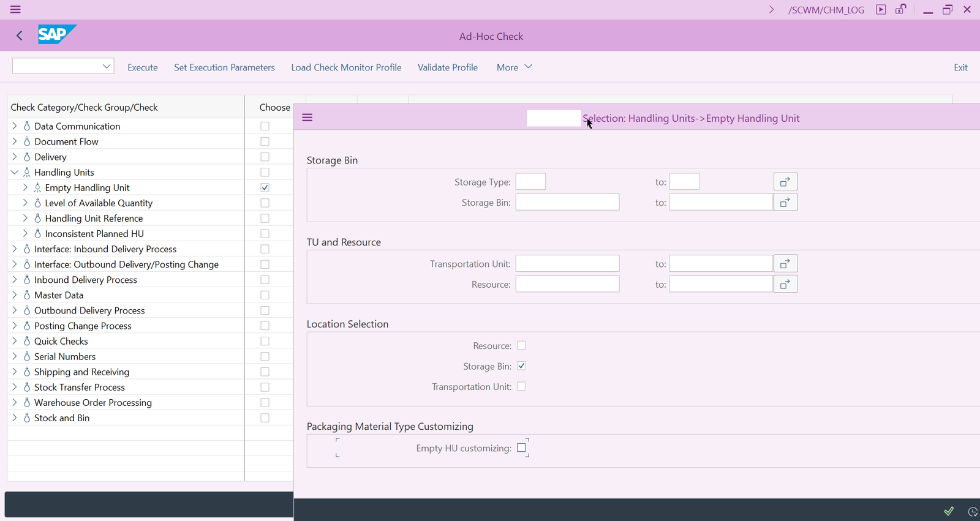Open the command field dropdown

point(107,66)
